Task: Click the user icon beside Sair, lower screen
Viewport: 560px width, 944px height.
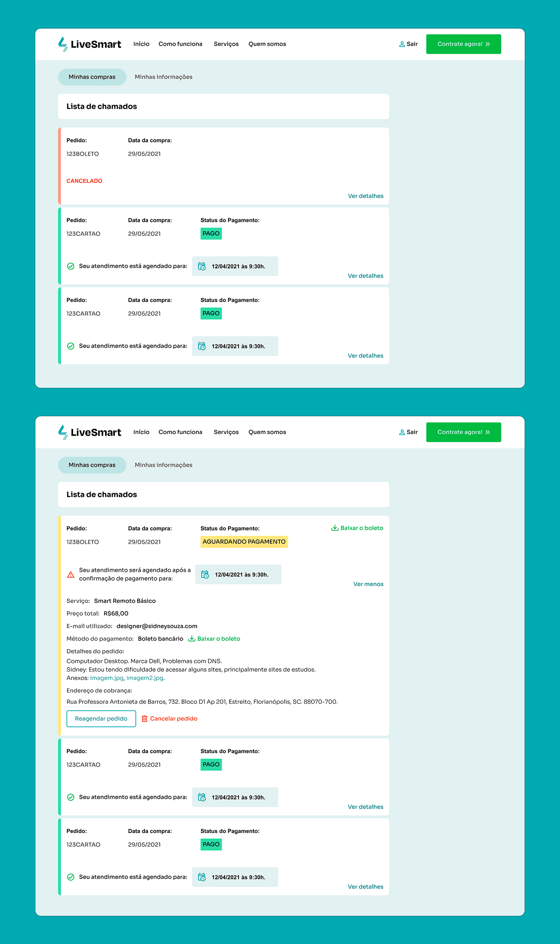Action: [402, 432]
